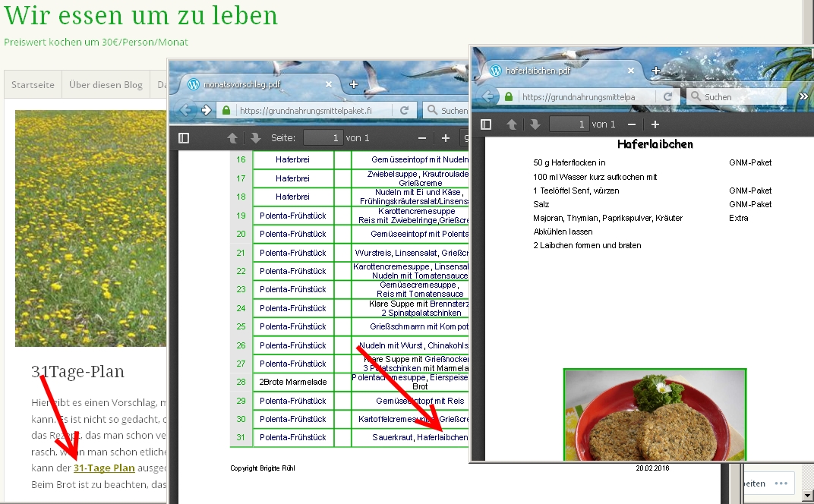
Task: Toggle sidebar in monatsvorschlag.pdf viewer
Action: tap(183, 138)
